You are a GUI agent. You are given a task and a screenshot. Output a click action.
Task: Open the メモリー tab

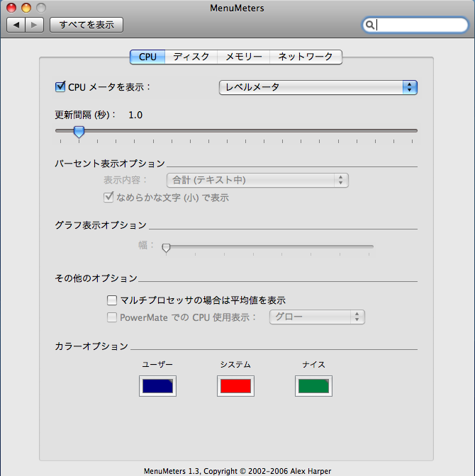coord(243,57)
